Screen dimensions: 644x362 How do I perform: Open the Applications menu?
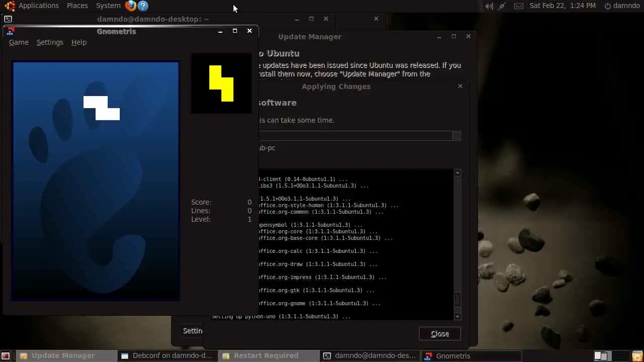pos(39,6)
